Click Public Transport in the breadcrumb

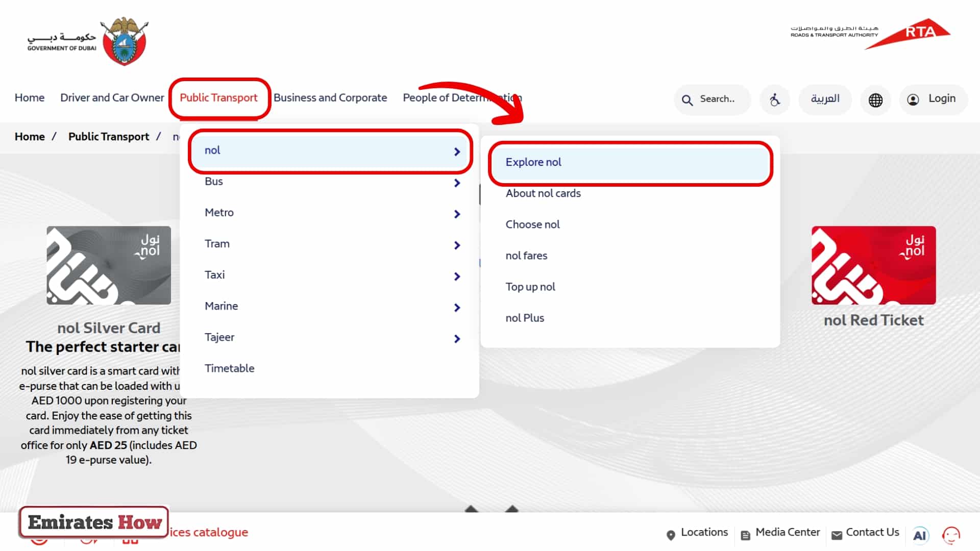[109, 137]
